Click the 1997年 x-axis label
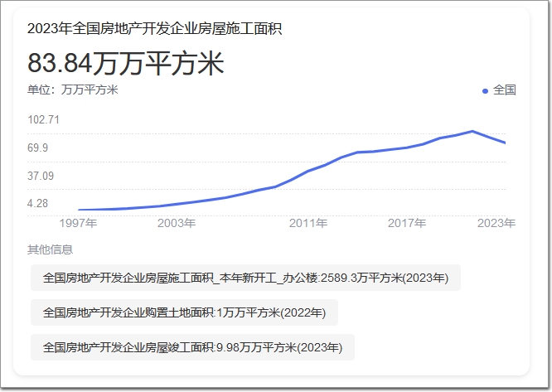This screenshot has width=552, height=392. [x=79, y=223]
